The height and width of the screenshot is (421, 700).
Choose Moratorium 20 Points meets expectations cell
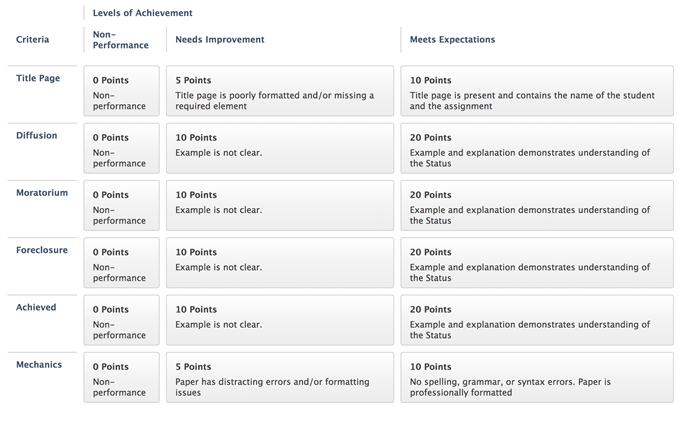[x=537, y=206]
